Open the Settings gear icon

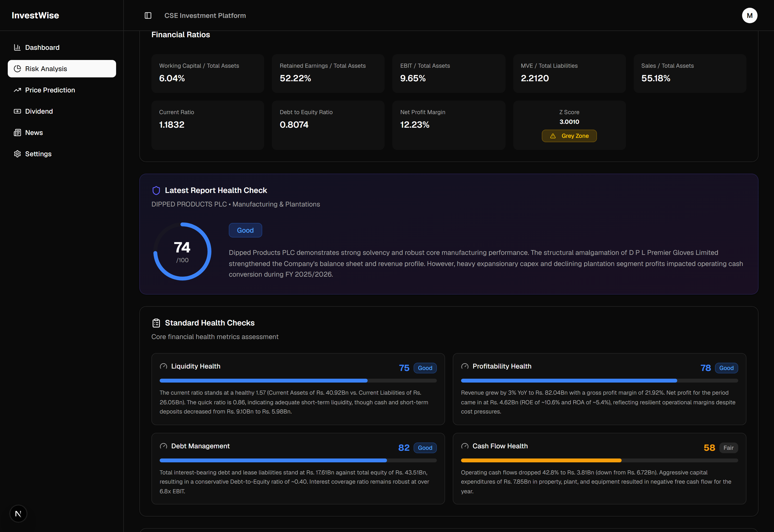click(x=17, y=154)
